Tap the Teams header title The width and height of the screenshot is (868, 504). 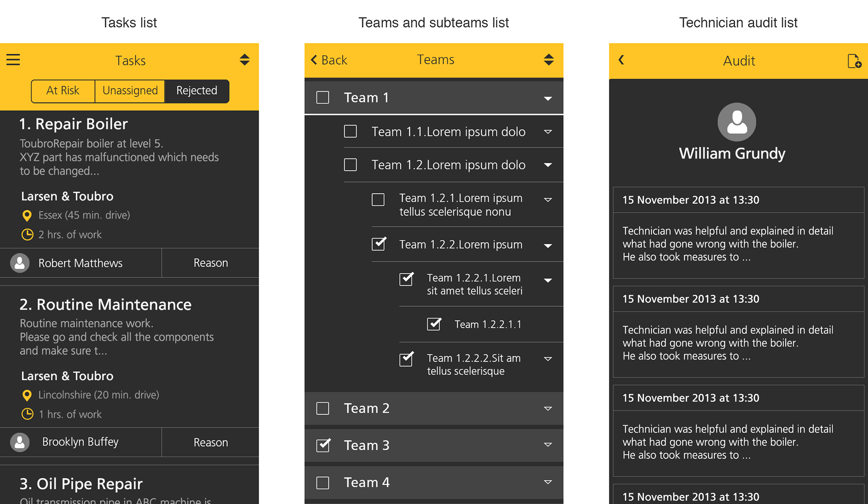click(x=435, y=59)
